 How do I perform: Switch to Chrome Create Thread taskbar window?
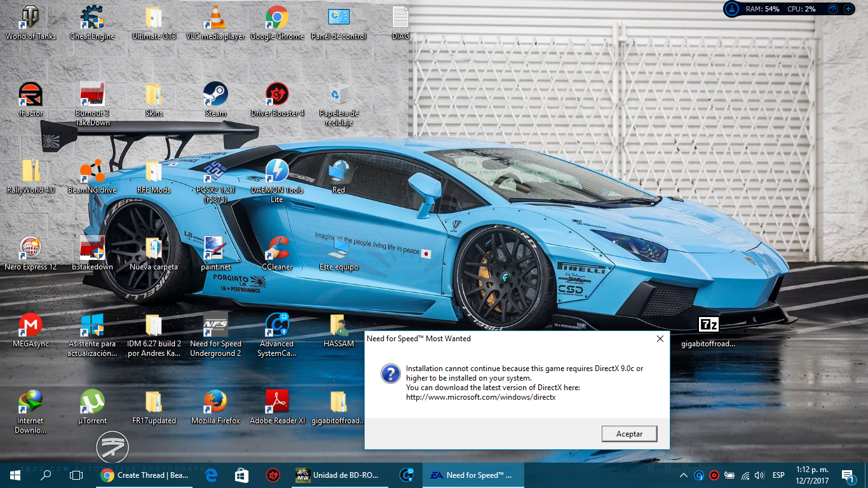click(145, 475)
